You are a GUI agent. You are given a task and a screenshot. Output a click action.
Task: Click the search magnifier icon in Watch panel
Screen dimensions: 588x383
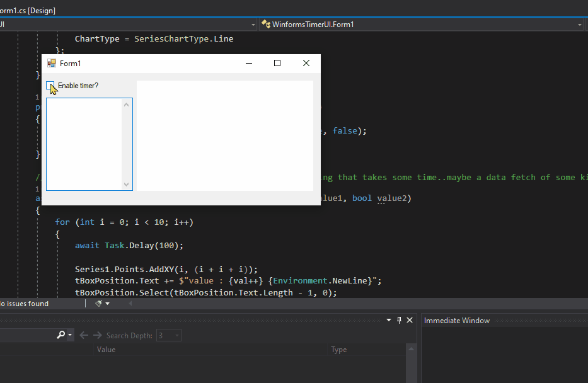[x=61, y=334]
